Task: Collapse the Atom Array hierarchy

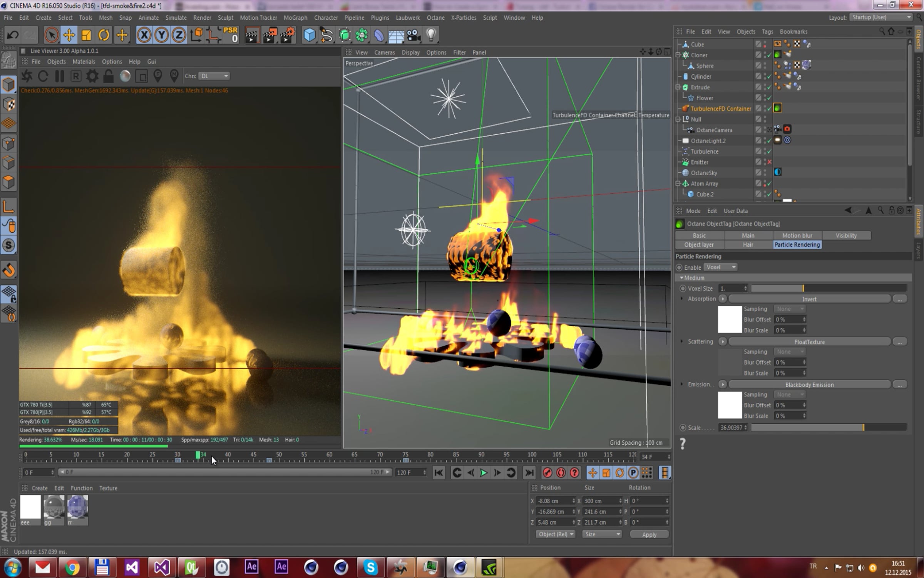Action: point(678,184)
